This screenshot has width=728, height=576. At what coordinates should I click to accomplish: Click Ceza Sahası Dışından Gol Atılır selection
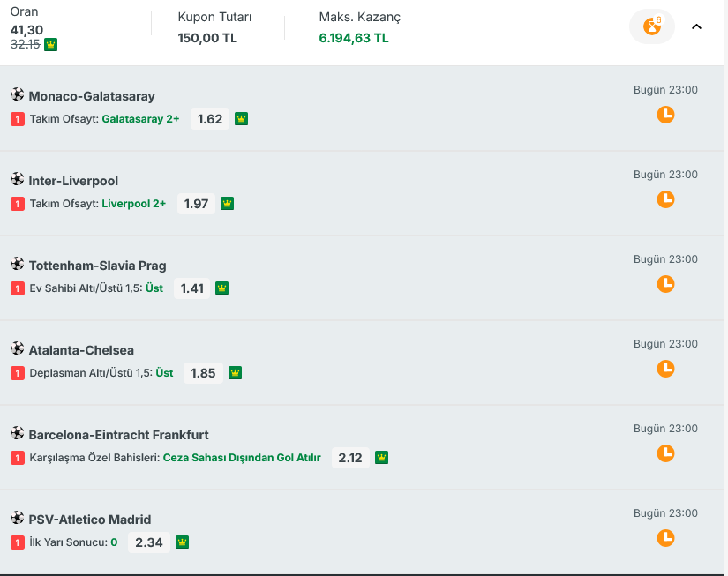point(242,458)
